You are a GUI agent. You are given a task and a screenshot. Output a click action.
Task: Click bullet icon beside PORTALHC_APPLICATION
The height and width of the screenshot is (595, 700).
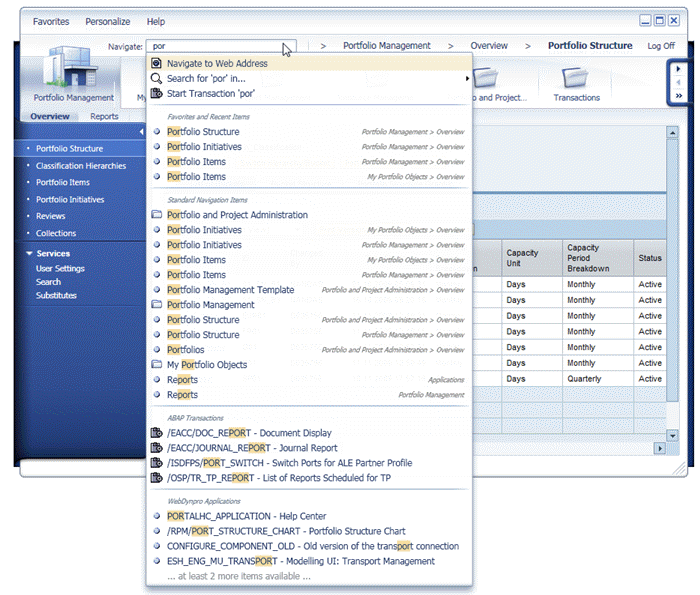(157, 516)
